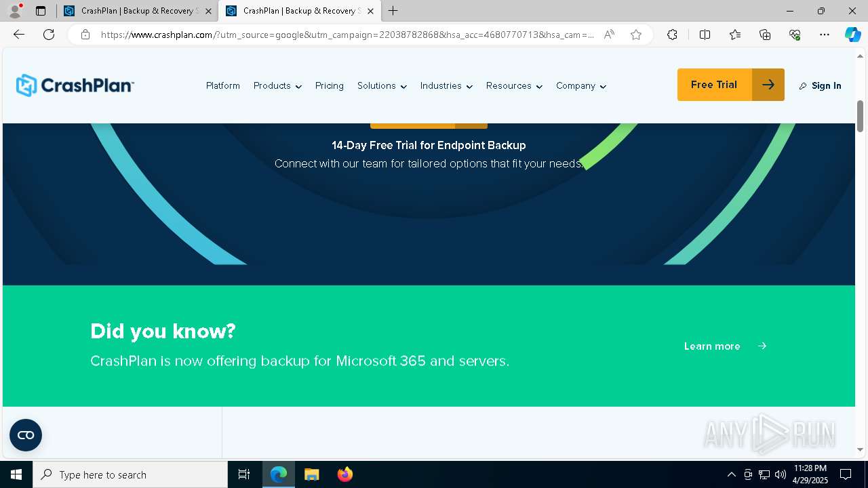The height and width of the screenshot is (488, 868).
Task: Close the first CrashPlan tab
Action: tap(208, 11)
